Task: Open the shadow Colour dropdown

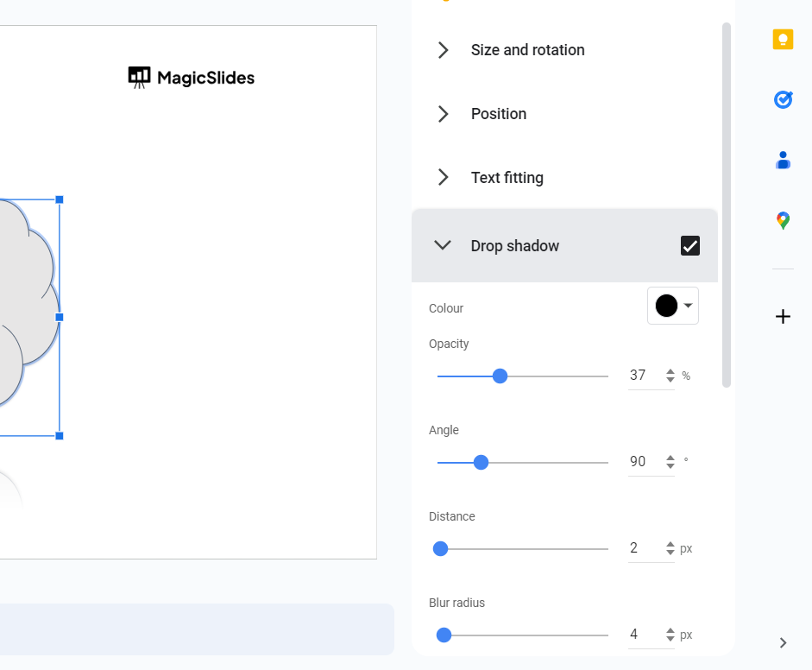Action: [673, 306]
